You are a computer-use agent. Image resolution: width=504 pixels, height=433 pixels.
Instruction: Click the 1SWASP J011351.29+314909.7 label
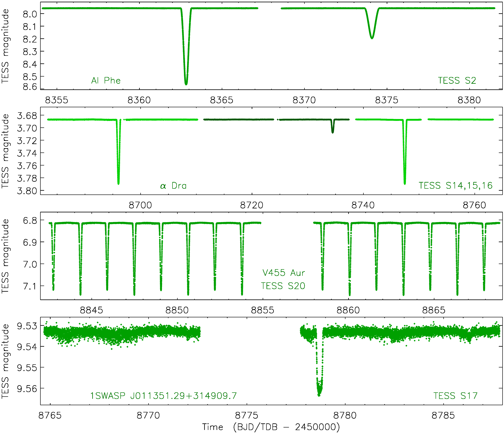[163, 396]
